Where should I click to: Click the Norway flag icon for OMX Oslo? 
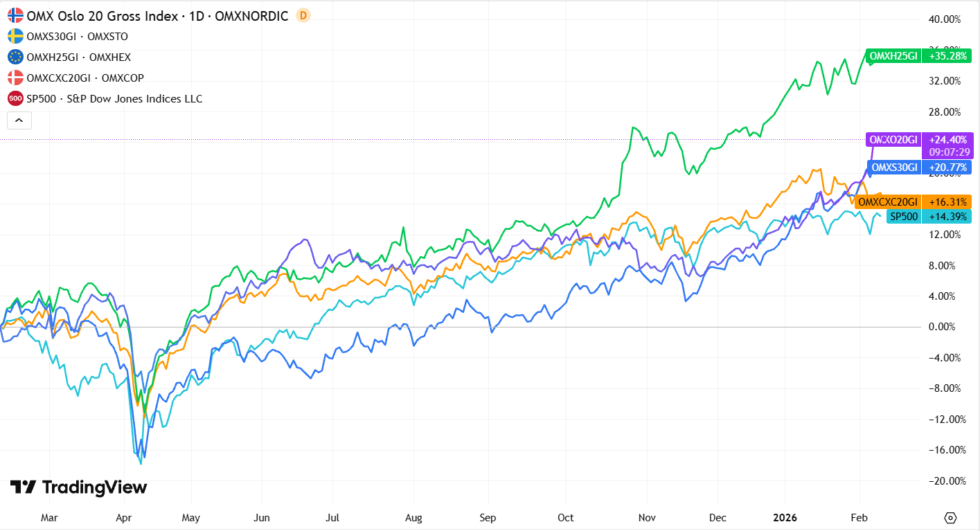point(15,15)
